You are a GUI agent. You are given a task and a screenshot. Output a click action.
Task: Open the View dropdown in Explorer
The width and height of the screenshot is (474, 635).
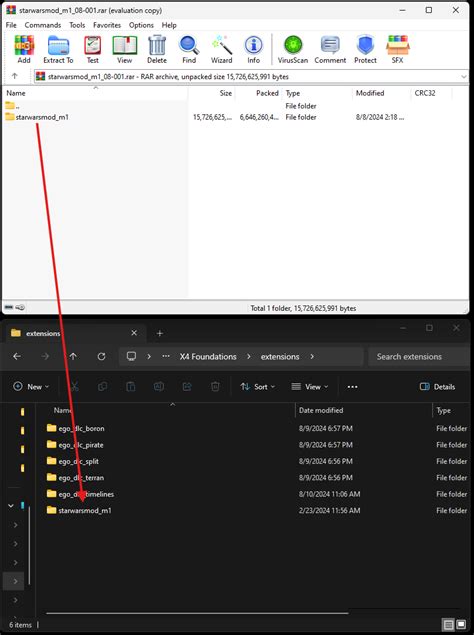tap(310, 387)
